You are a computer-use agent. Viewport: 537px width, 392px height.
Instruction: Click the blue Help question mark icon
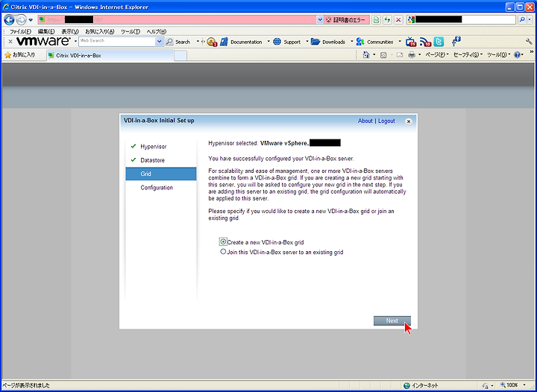(x=517, y=54)
